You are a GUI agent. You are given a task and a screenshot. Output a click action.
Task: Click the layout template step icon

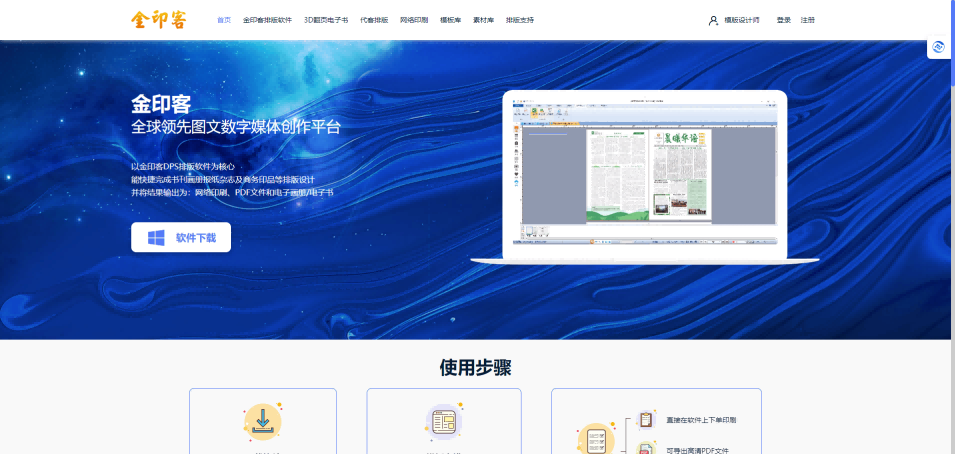[x=444, y=422]
